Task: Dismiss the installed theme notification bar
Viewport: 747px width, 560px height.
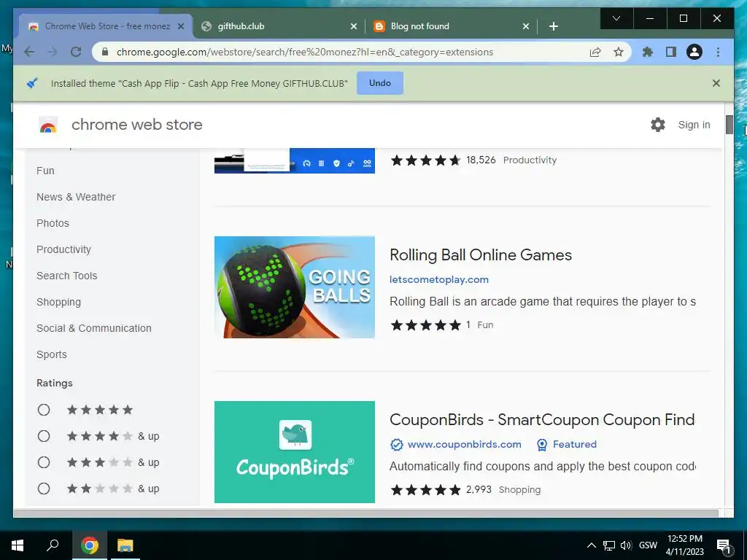Action: 716,83
